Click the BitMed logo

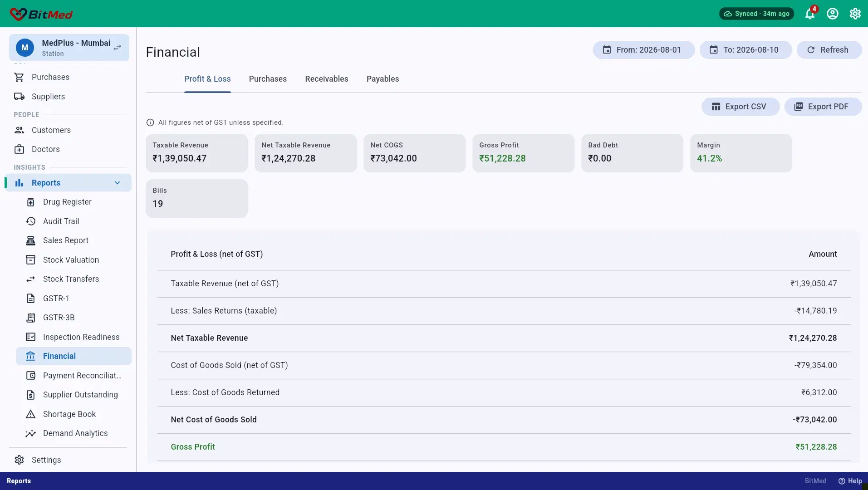coord(41,14)
